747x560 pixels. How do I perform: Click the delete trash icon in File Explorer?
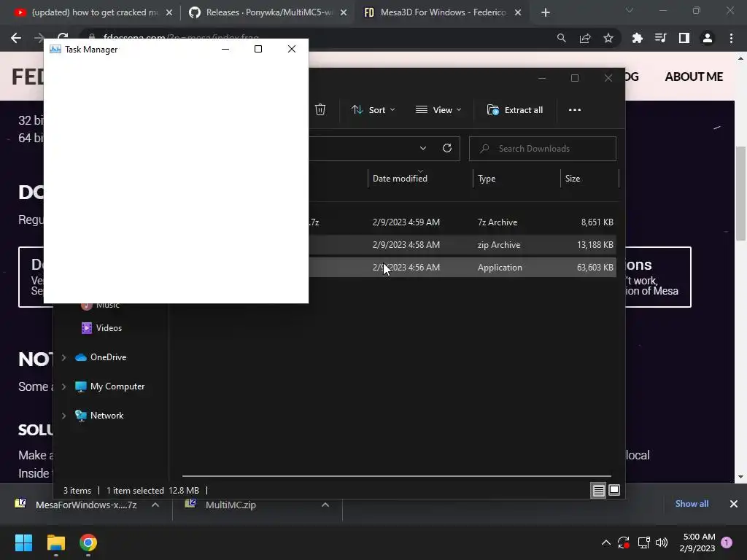pos(320,109)
